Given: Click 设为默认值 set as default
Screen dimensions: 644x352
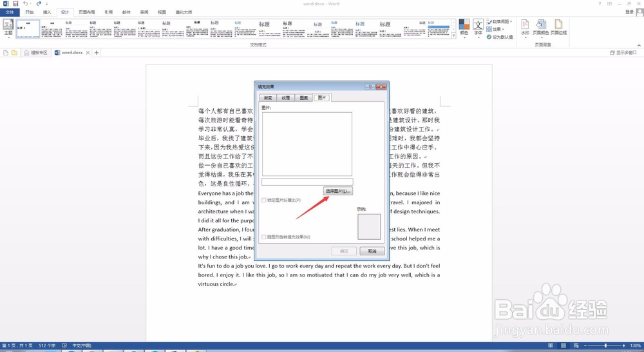Looking at the screenshot, I should (x=500, y=37).
